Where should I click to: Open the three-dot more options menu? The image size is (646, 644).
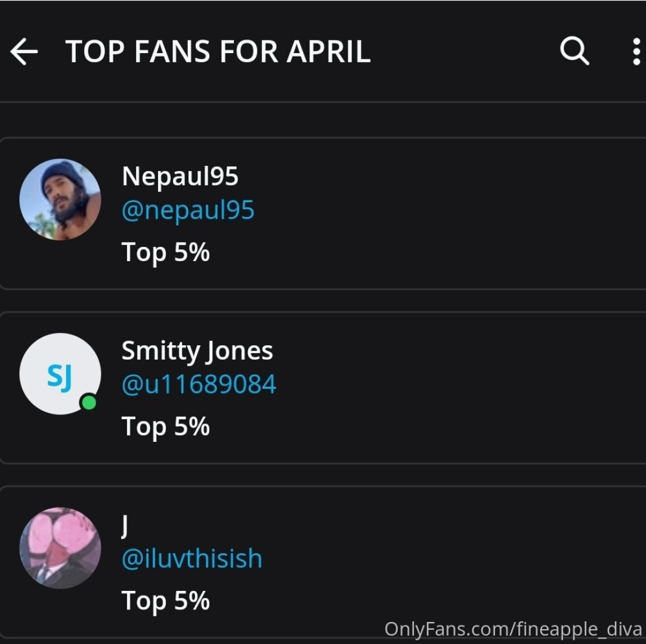tap(636, 52)
